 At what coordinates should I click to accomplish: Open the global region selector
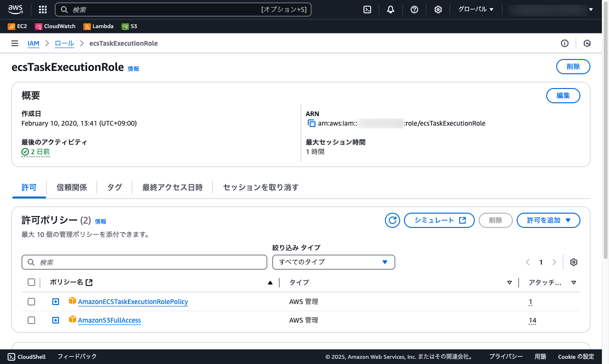pos(476,10)
